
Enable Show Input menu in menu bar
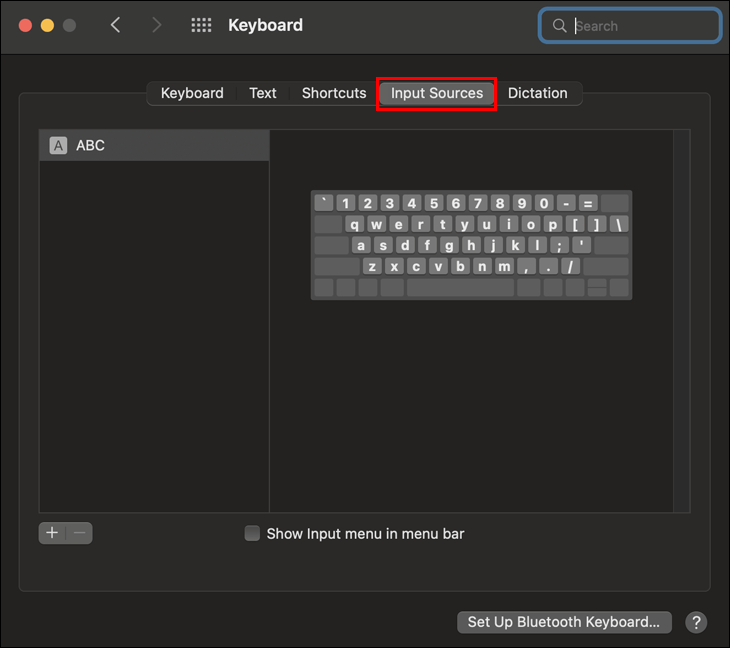tap(253, 534)
